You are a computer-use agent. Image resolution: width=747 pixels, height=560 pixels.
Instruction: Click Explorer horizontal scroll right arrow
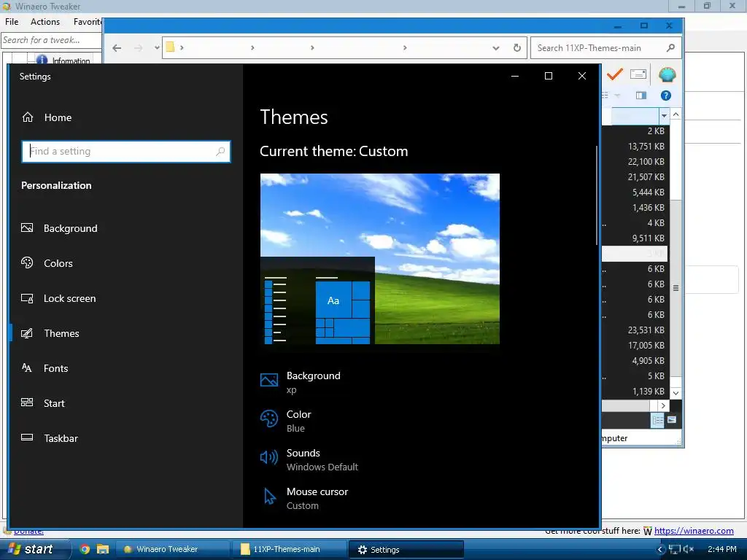click(x=663, y=405)
